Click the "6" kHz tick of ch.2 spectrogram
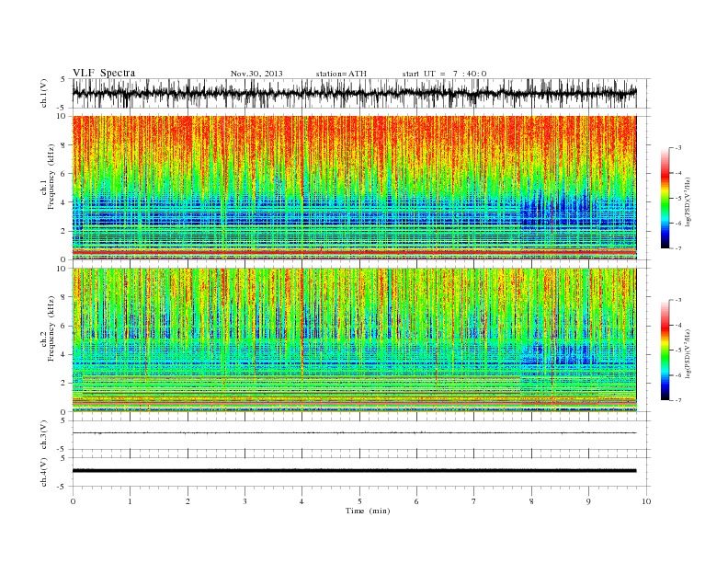Viewport: 728px width, 563px height. point(64,326)
